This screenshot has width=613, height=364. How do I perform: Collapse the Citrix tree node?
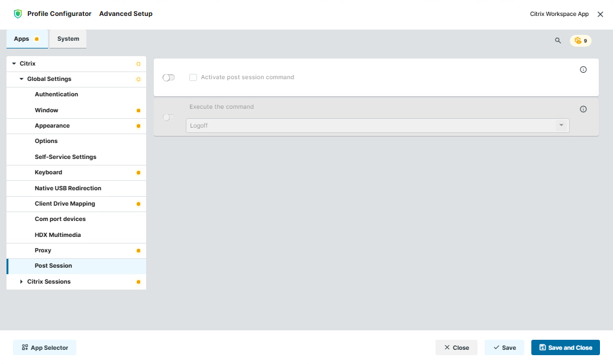[14, 63]
